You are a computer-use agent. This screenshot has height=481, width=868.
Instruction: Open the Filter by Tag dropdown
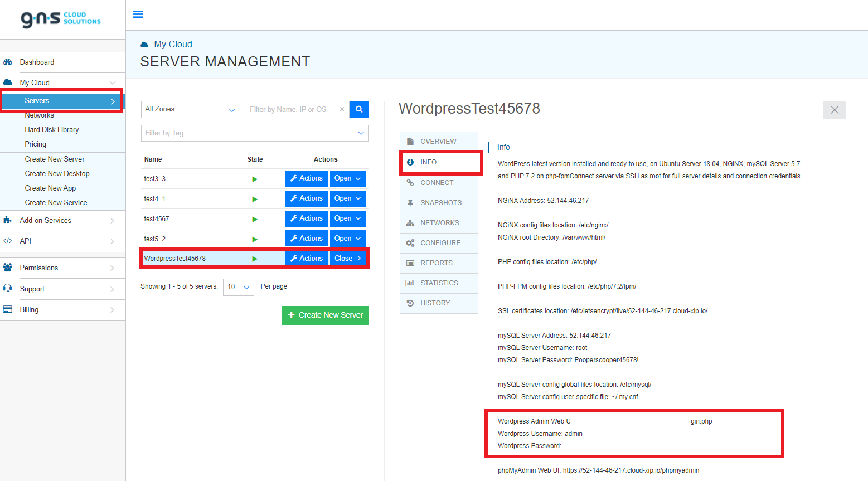[x=255, y=133]
